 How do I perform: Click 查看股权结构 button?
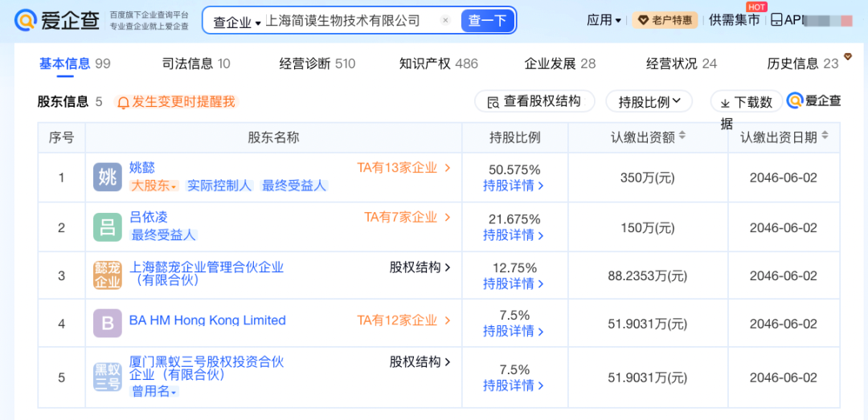click(534, 101)
